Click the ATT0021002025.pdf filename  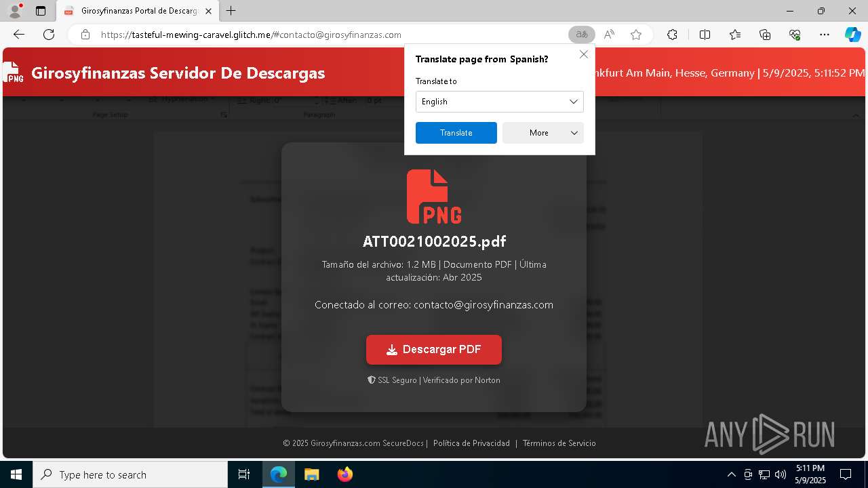434,241
